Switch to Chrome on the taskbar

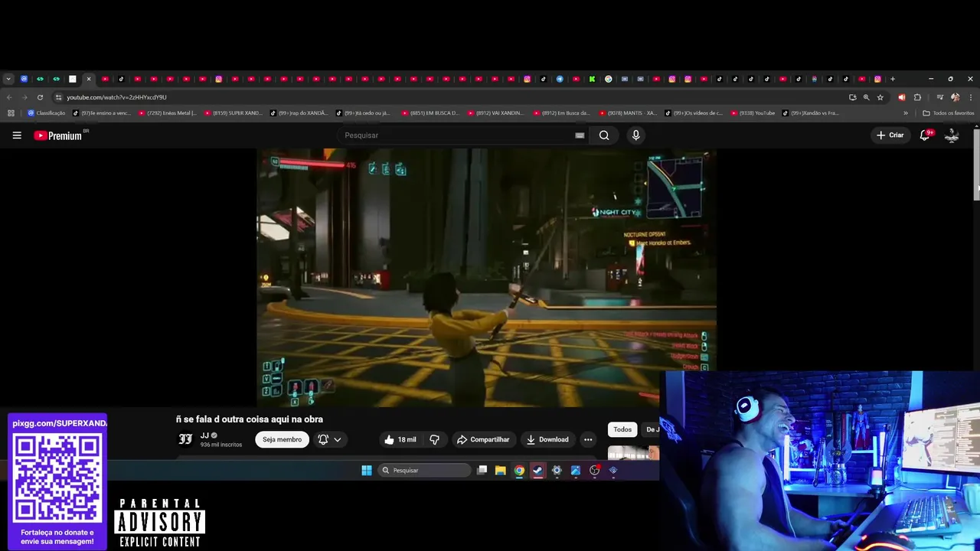519,471
